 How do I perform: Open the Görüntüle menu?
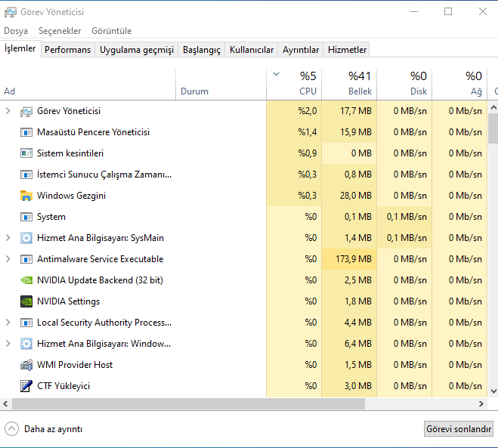pos(112,31)
